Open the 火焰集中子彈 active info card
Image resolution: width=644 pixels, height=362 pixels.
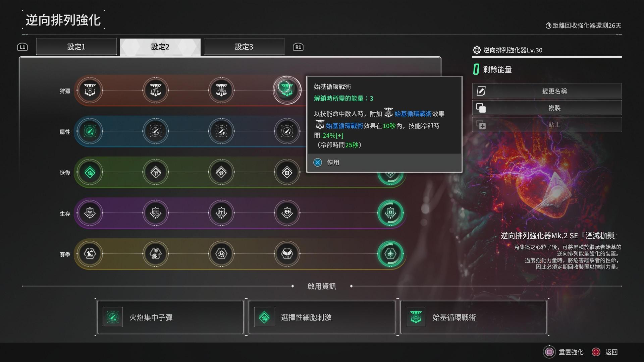pyautogui.click(x=170, y=317)
